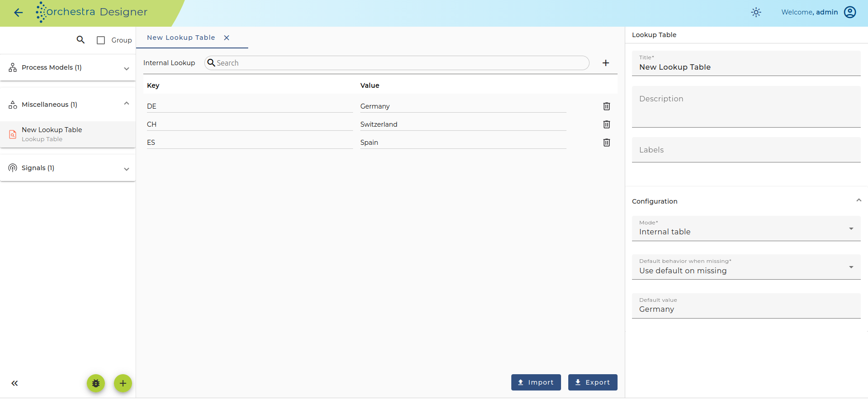Click the Process Models (1) label

click(52, 67)
